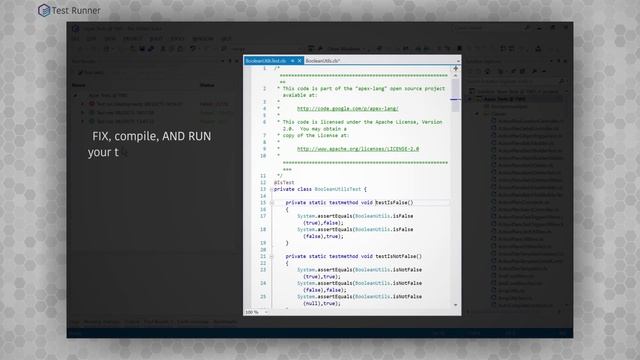Expand the failed test run row
The width and height of the screenshot is (640, 360).
[x=82, y=104]
